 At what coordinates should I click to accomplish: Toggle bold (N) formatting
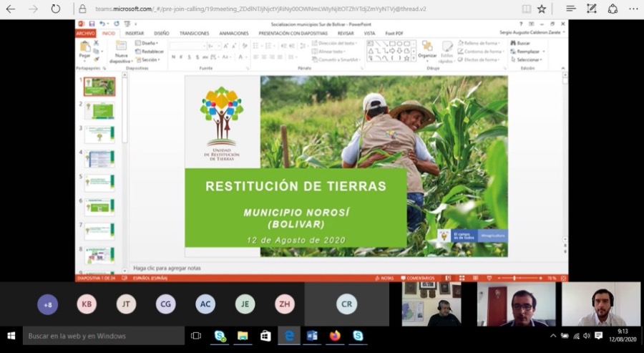click(x=173, y=57)
